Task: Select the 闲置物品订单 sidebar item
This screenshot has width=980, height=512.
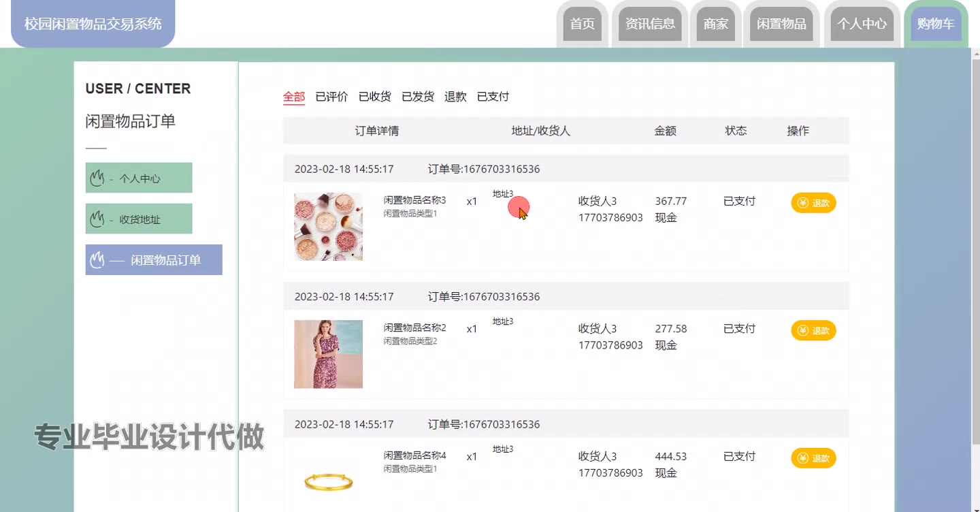Action: point(154,259)
